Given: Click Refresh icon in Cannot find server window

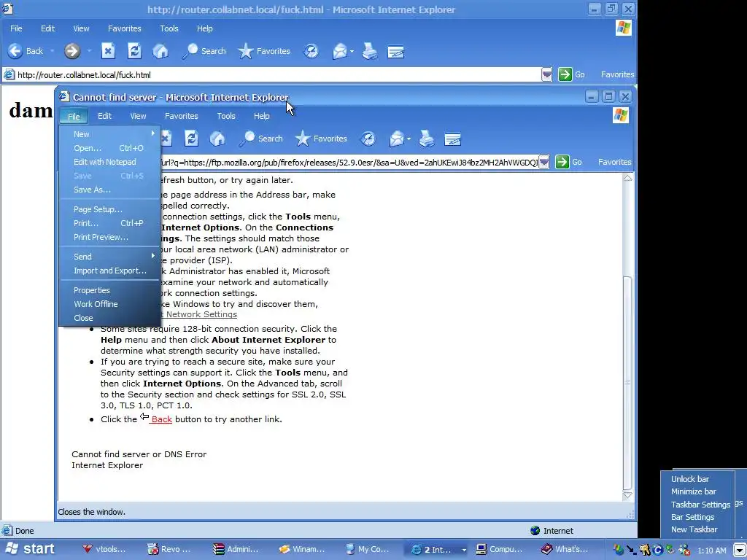Looking at the screenshot, I should point(192,139).
